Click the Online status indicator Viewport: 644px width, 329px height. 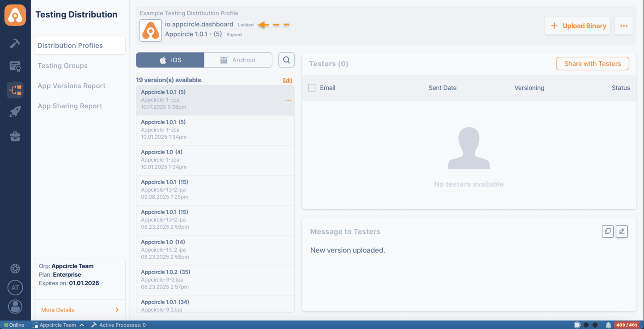click(13, 325)
